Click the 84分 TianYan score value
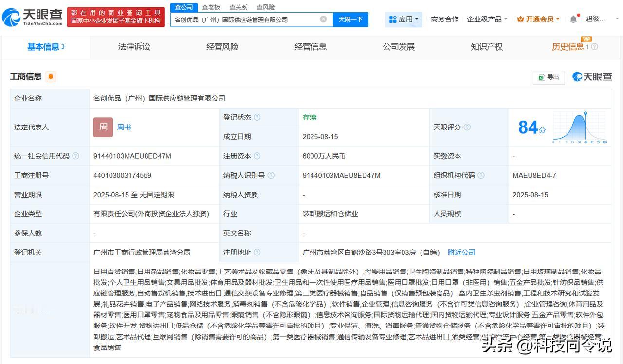Screen dimensions: 623x364 tap(531, 127)
